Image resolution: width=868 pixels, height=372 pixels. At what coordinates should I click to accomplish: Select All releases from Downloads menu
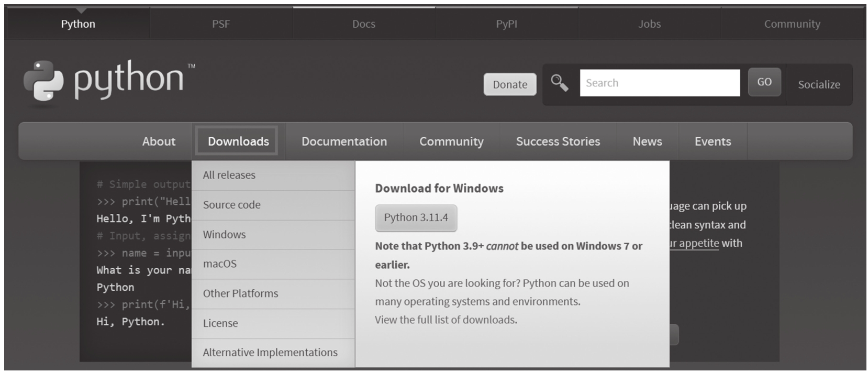[229, 175]
